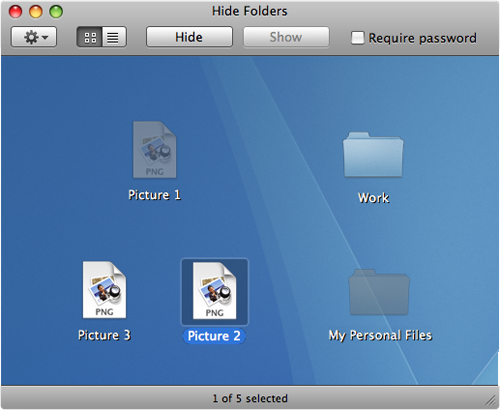The height and width of the screenshot is (410, 500).
Task: Click the Hide button
Action: 189,37
